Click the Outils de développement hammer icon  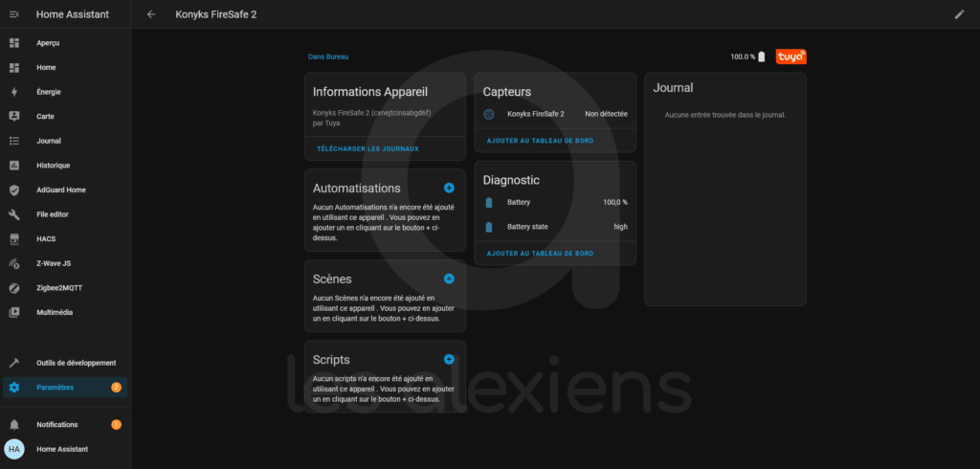pyautogui.click(x=14, y=363)
